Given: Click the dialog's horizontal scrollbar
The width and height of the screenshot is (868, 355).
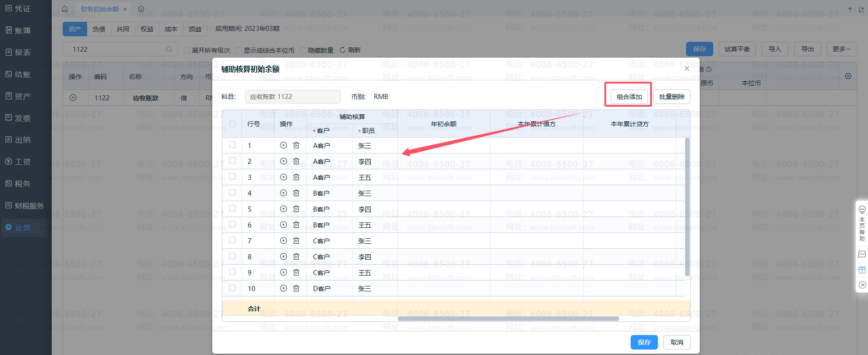Looking at the screenshot, I should (x=508, y=319).
